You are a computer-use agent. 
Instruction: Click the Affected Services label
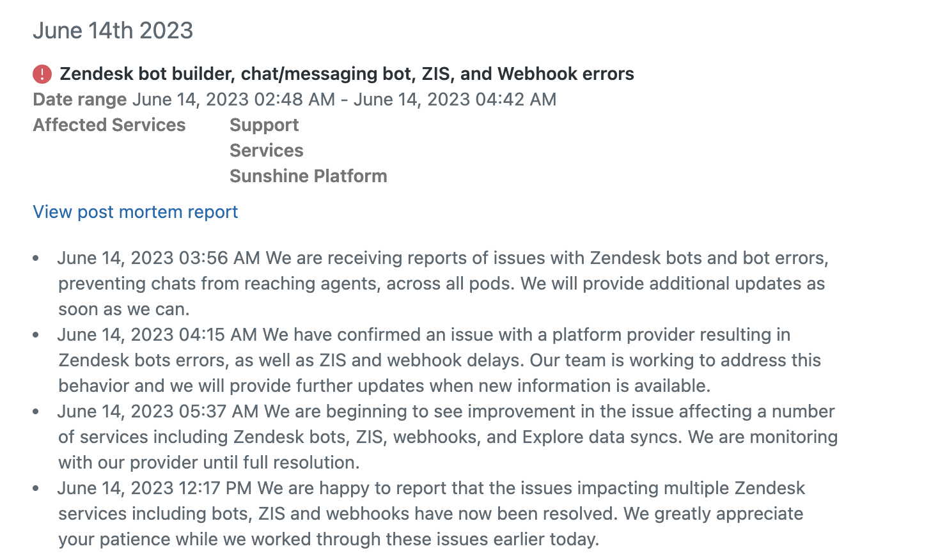109,125
